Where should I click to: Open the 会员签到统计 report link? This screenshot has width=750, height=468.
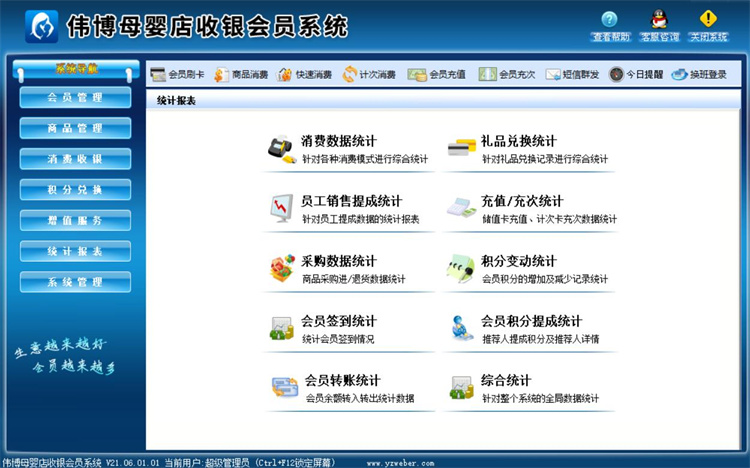[x=339, y=321]
